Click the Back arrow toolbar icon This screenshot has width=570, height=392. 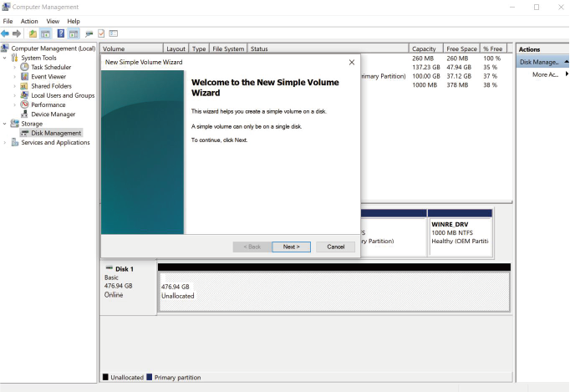tap(6, 33)
